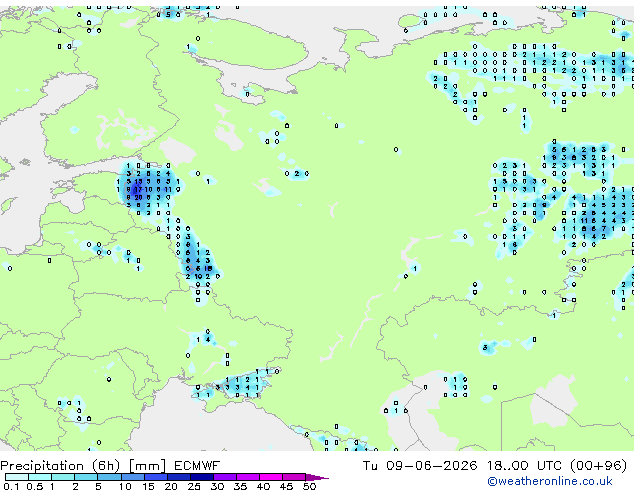Open the weatheronline.co.uk link
The height and width of the screenshot is (490, 634).
549,481
